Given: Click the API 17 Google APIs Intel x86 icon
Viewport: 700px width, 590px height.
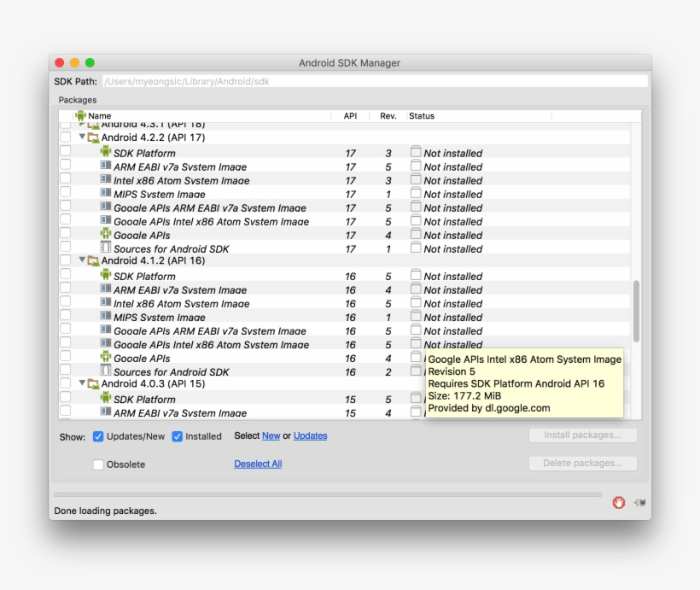Looking at the screenshot, I should 105,220.
